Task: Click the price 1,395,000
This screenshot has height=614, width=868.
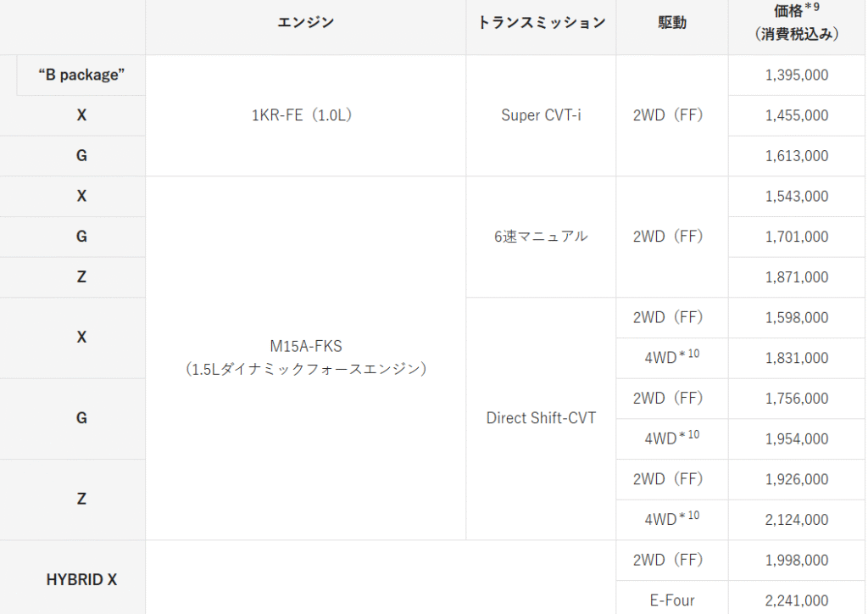Action: click(x=796, y=75)
